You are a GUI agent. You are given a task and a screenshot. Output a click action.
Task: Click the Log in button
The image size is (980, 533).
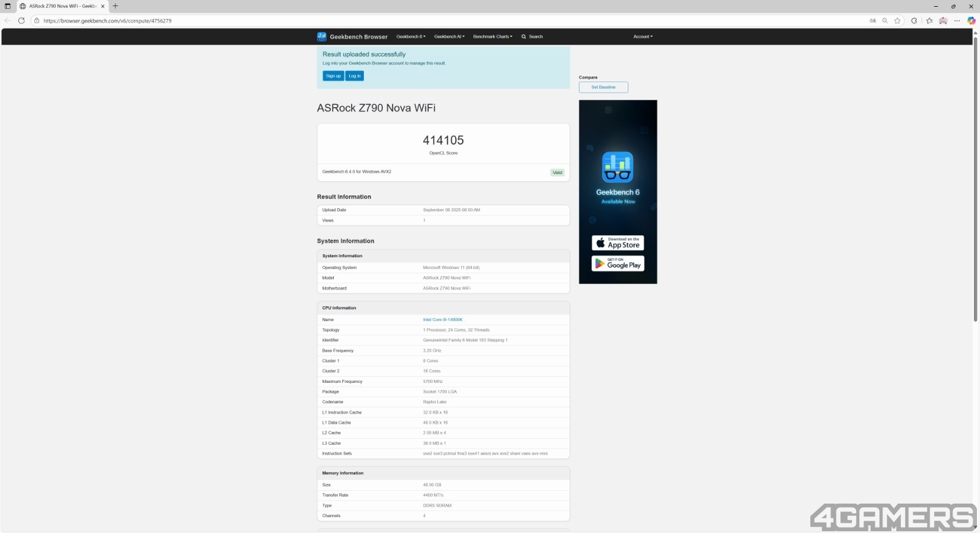click(x=355, y=76)
